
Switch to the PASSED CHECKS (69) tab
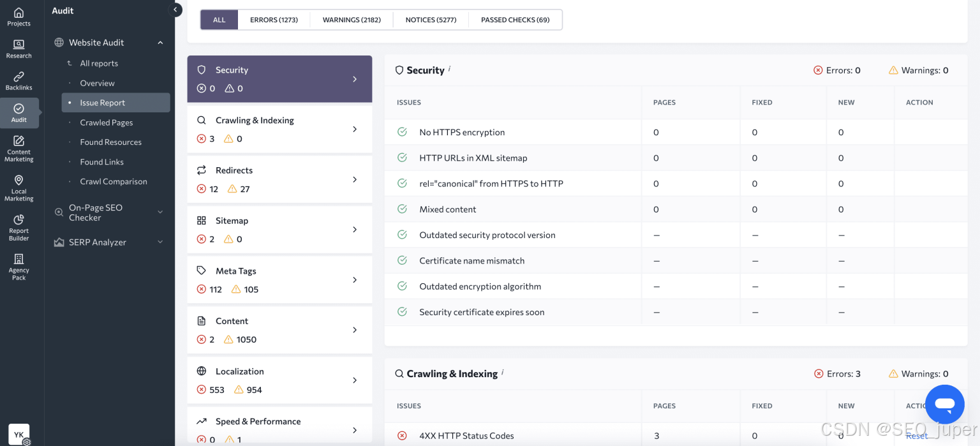click(515, 20)
